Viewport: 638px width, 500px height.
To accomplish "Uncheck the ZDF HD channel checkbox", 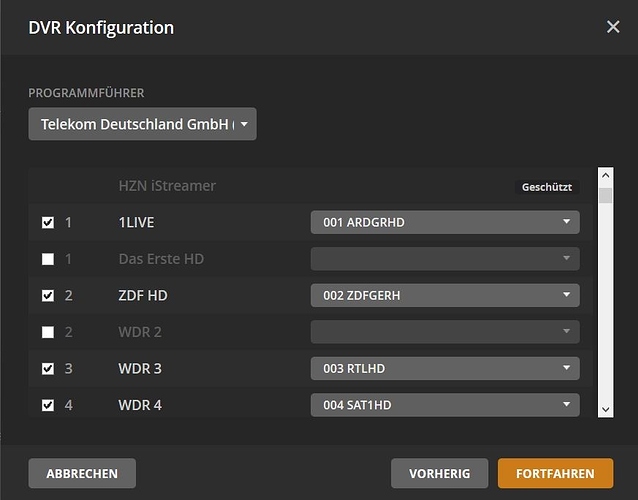I will [48, 296].
